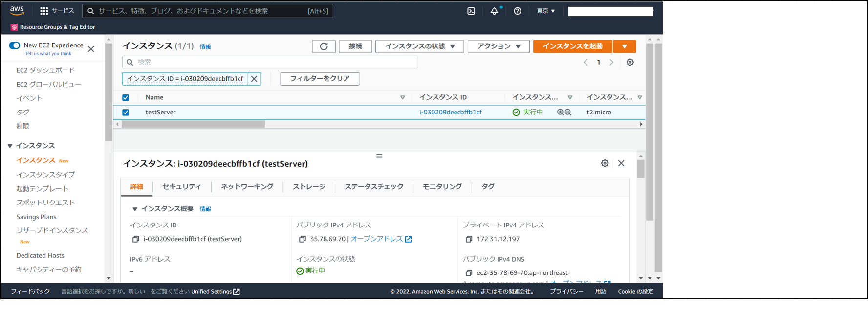Viewport: 868px width, 317px height.
Task: Open Unified Settings external link
Action: (x=216, y=292)
